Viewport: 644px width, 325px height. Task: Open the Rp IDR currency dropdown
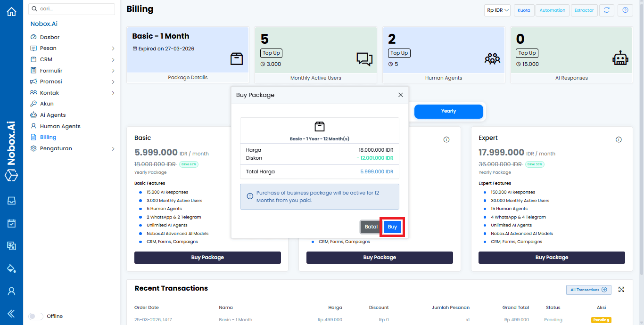497,10
